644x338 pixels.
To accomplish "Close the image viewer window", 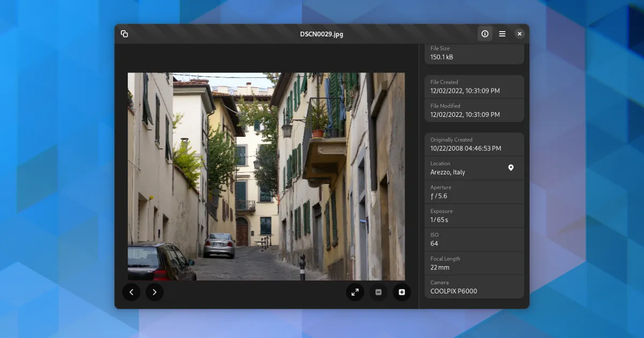I will 519,34.
